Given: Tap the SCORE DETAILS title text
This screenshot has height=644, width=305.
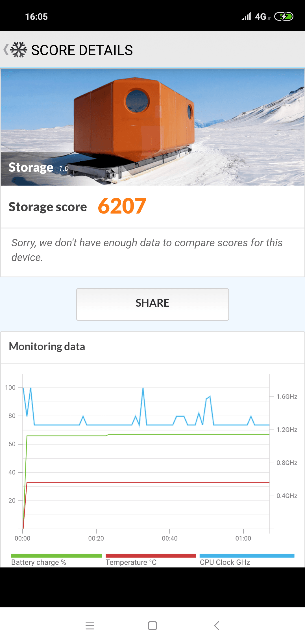Looking at the screenshot, I should 82,50.
